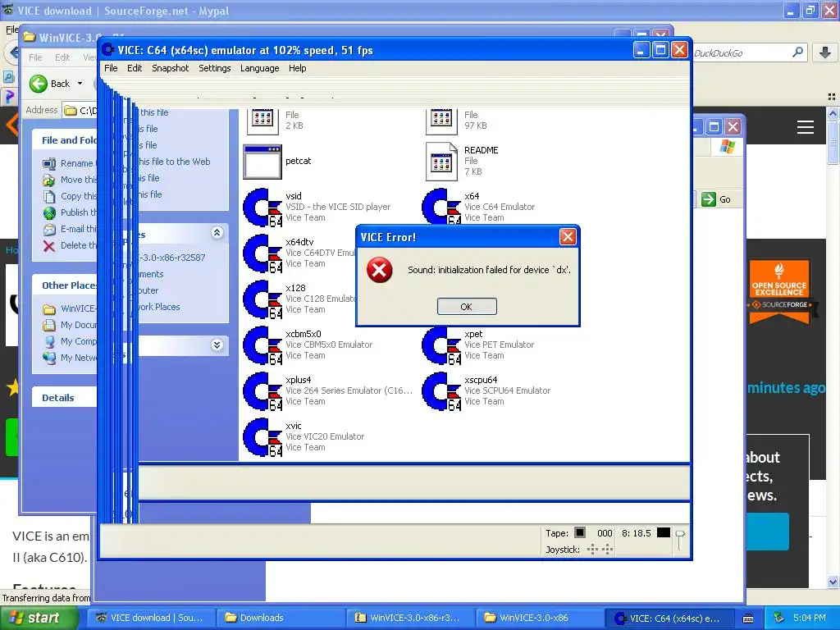Open the Settings menu in VICE
Viewport: 840px width, 630px height.
(x=214, y=68)
